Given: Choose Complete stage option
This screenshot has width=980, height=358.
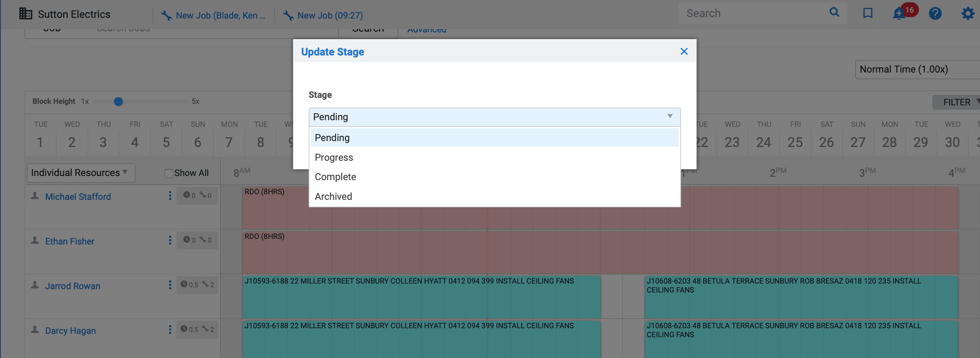Looking at the screenshot, I should click(x=335, y=177).
